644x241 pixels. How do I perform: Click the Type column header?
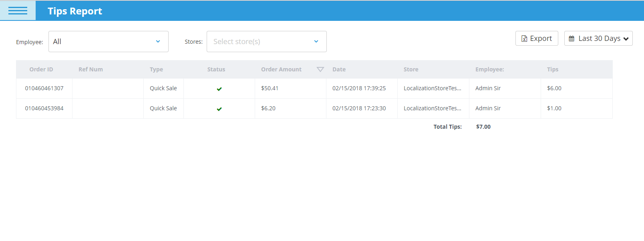pyautogui.click(x=156, y=69)
